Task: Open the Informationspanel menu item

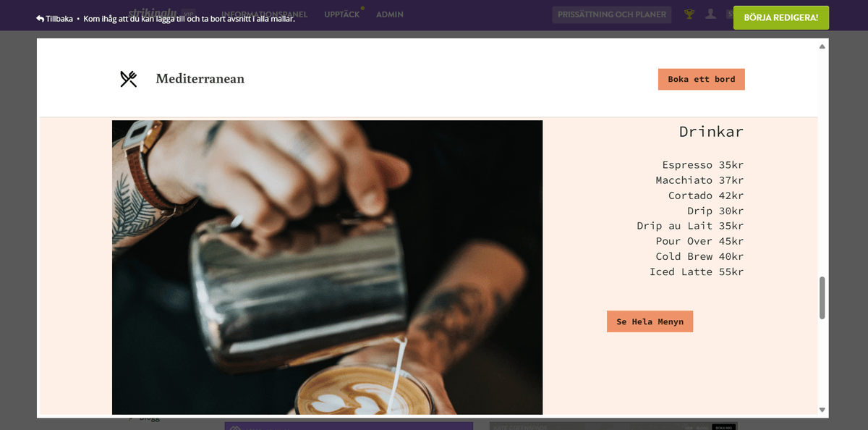Action: [x=265, y=14]
